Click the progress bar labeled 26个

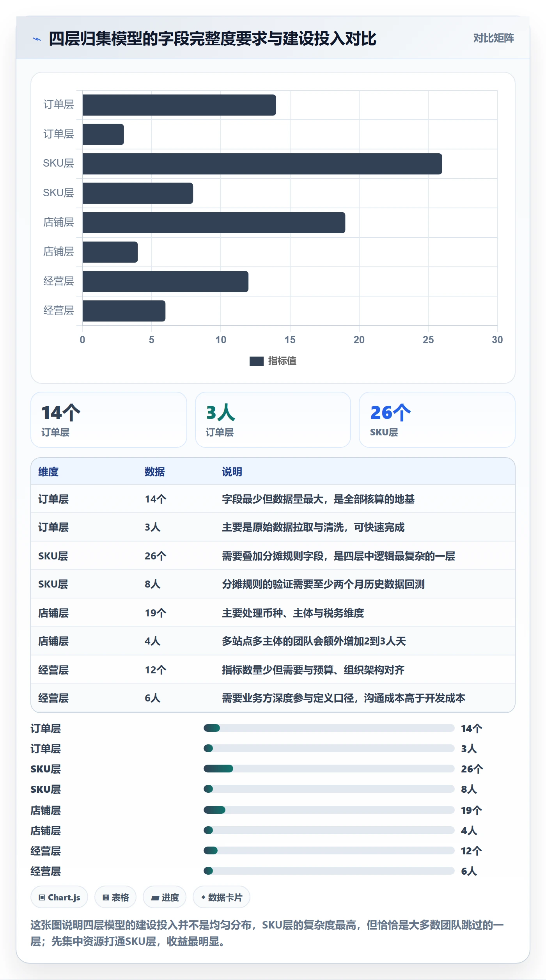click(329, 769)
